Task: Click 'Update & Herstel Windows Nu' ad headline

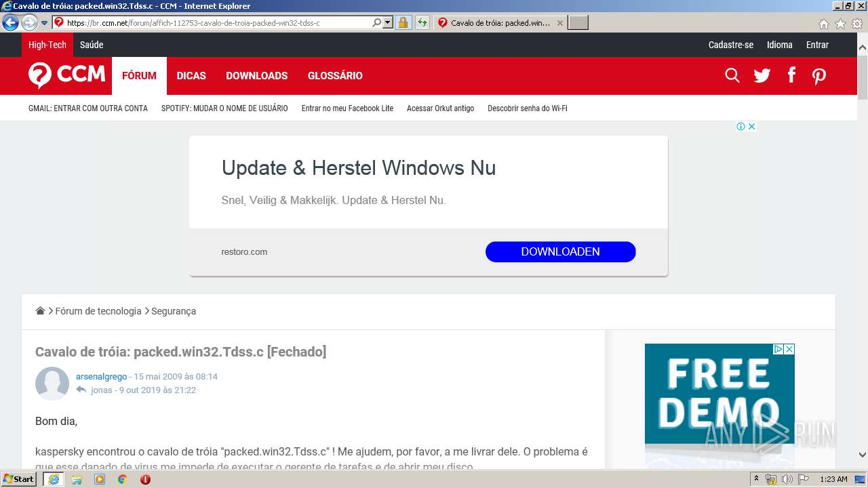Action: pyautogui.click(x=359, y=168)
